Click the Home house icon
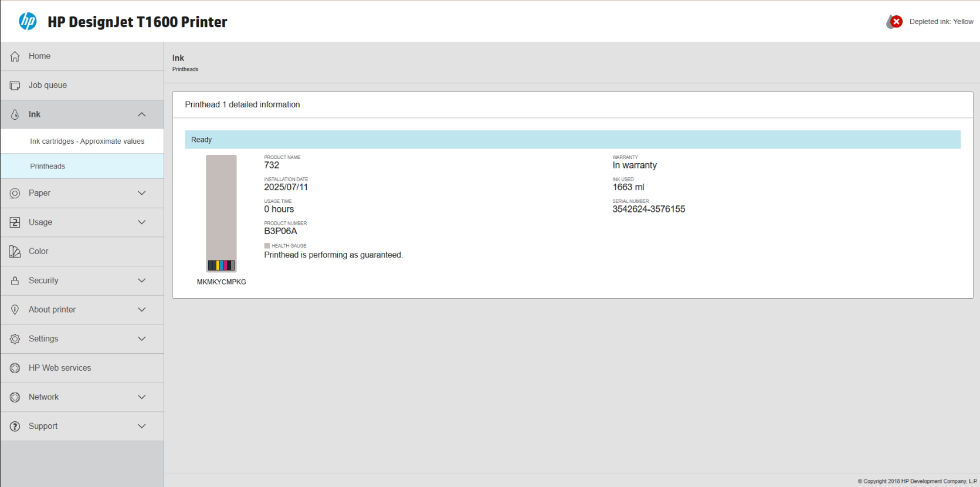Image resolution: width=980 pixels, height=487 pixels. pos(15,56)
